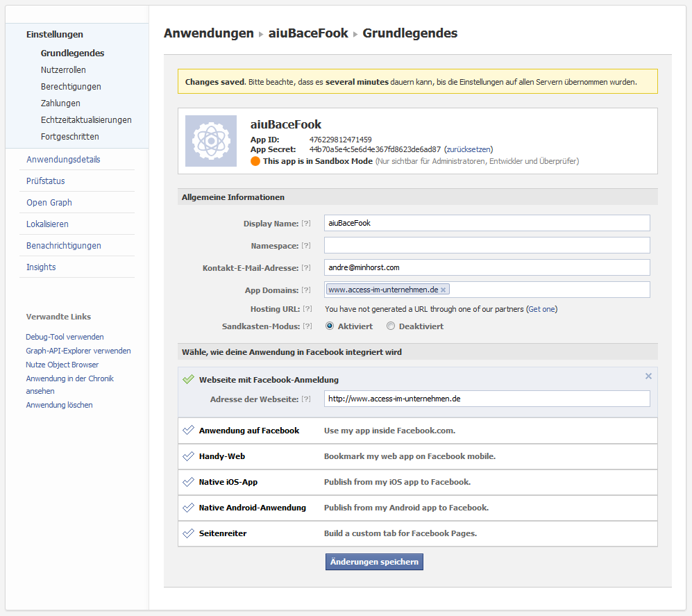
Task: Go to Prüfstatus in sidebar
Action: (45, 181)
